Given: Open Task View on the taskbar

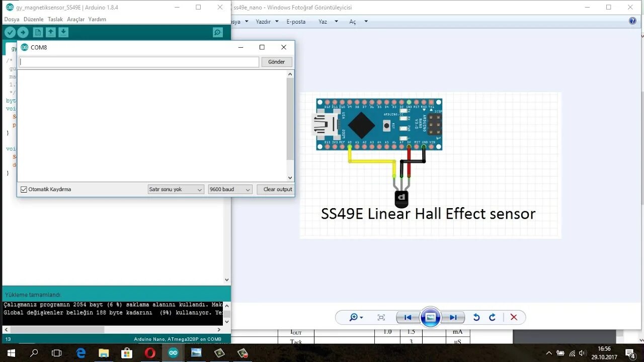Looking at the screenshot, I should (x=57, y=353).
